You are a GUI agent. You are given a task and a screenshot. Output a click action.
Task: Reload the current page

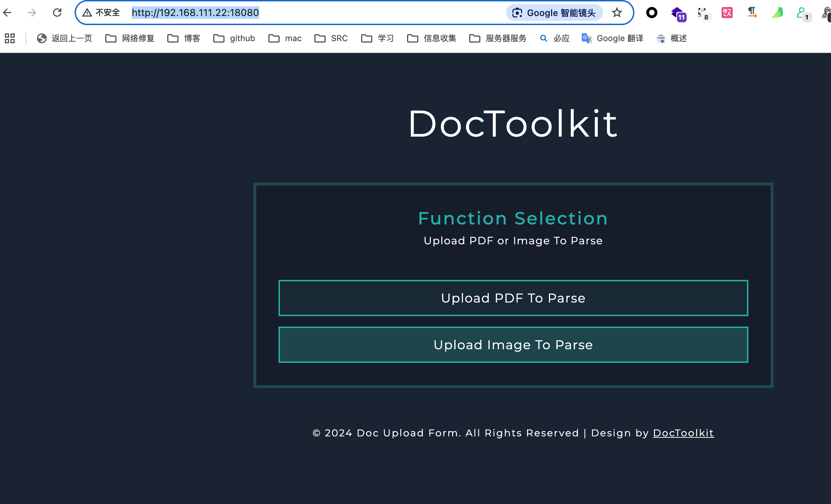(57, 13)
